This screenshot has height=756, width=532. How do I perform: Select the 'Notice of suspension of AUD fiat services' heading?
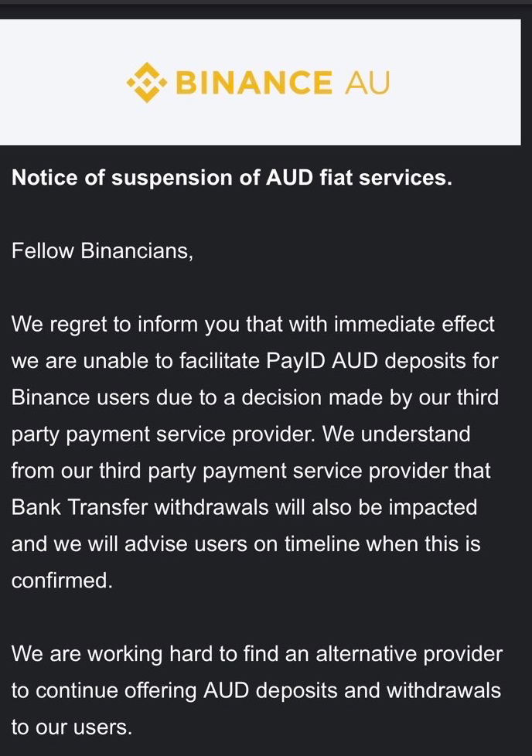point(231,178)
